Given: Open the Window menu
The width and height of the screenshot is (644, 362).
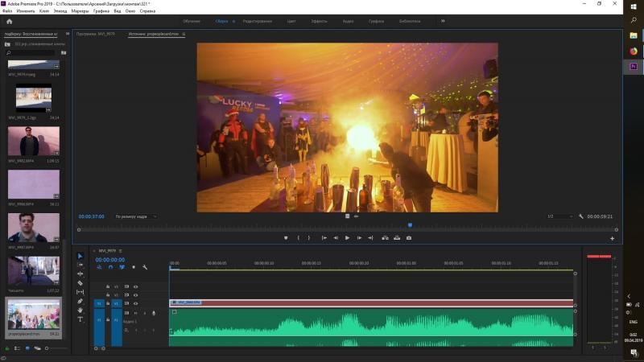Looking at the screenshot, I should coord(130,11).
